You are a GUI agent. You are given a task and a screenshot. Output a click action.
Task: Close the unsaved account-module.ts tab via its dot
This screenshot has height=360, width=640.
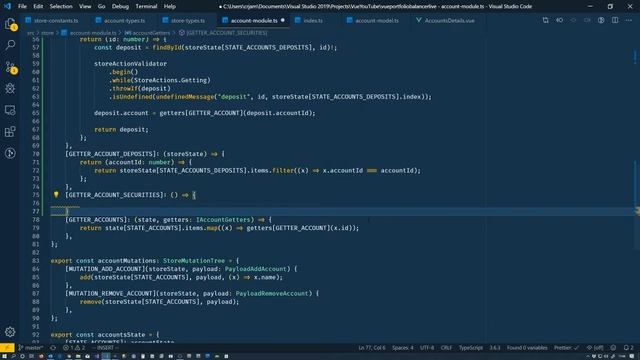coord(282,20)
